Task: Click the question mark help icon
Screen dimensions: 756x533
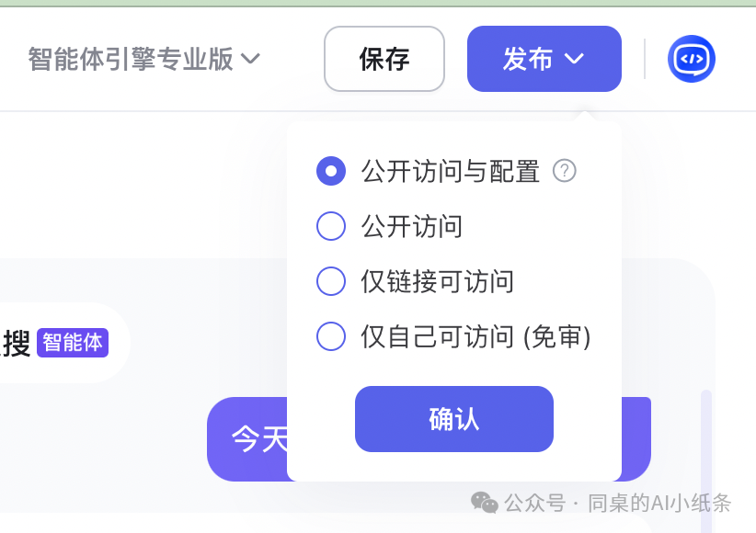Action: 565,171
